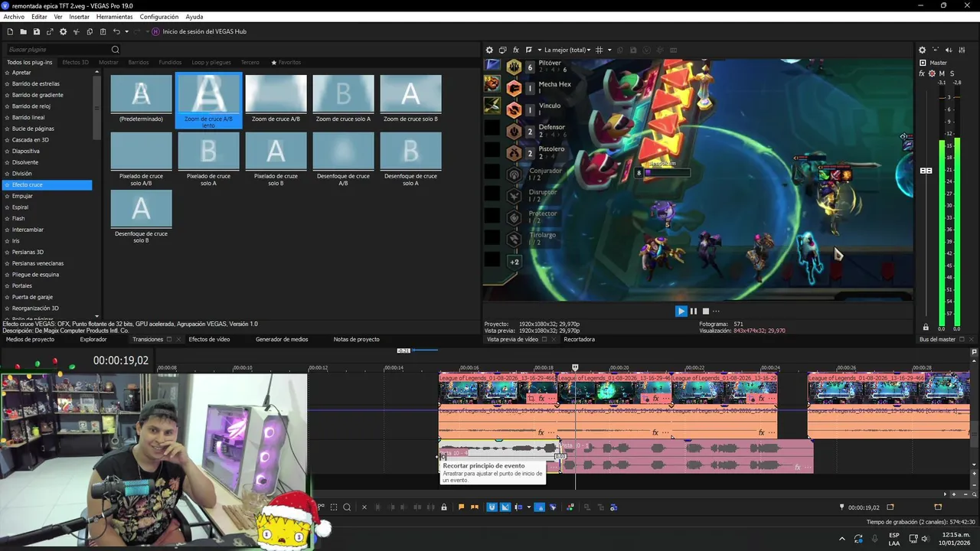Screen dimensions: 980x551
Task: Click the undo arrow icon
Action: pos(116,31)
